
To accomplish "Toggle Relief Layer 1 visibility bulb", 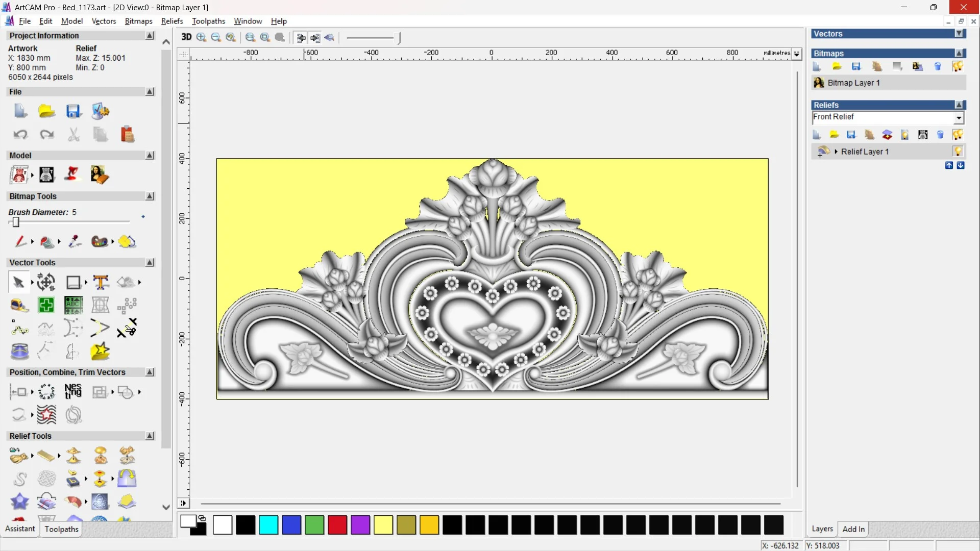I will (x=958, y=152).
